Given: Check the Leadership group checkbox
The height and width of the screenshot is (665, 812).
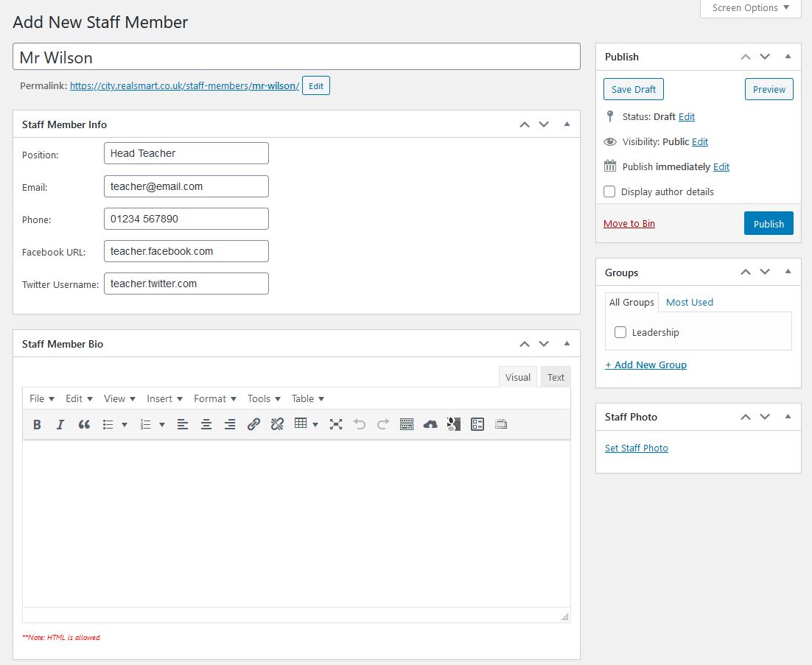Looking at the screenshot, I should [620, 332].
